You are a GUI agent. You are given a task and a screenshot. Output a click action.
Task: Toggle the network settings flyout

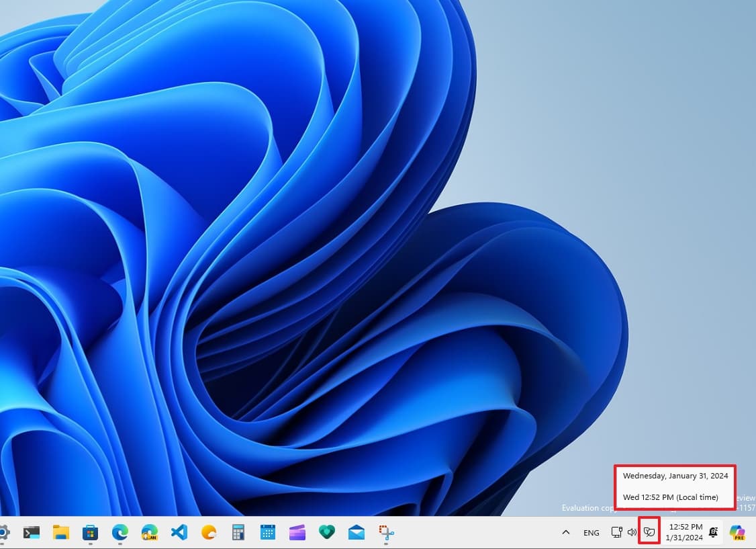[616, 532]
